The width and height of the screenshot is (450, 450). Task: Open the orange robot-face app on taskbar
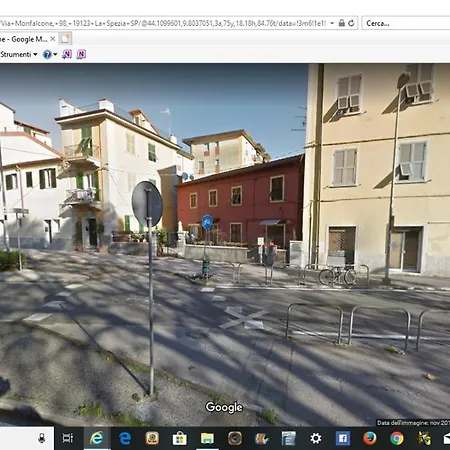coord(152,438)
